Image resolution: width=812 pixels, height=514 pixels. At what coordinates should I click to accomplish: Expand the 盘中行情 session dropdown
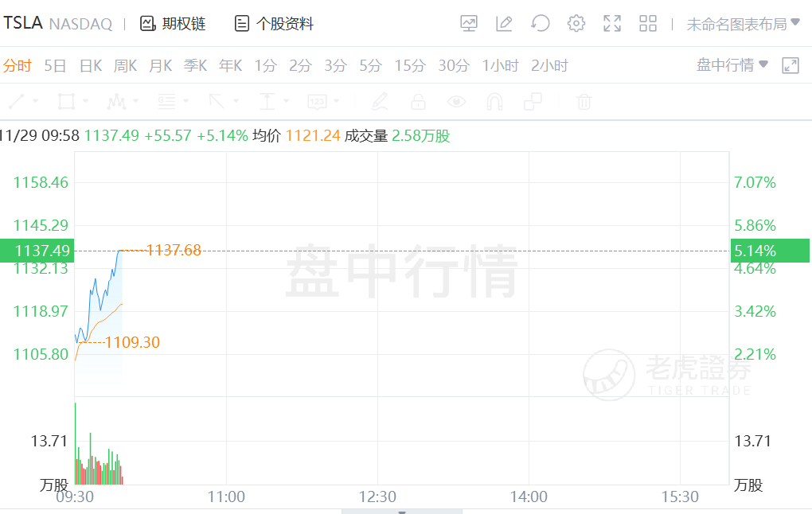coord(732,65)
